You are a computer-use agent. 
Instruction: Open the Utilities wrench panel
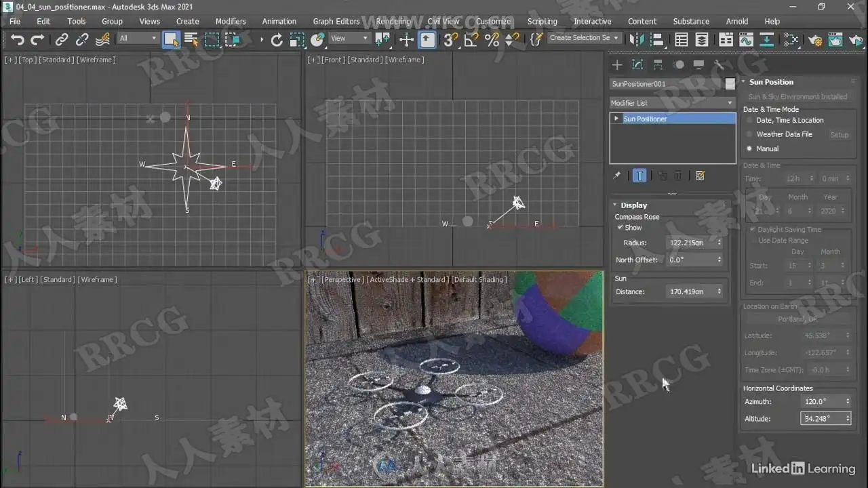pyautogui.click(x=719, y=65)
